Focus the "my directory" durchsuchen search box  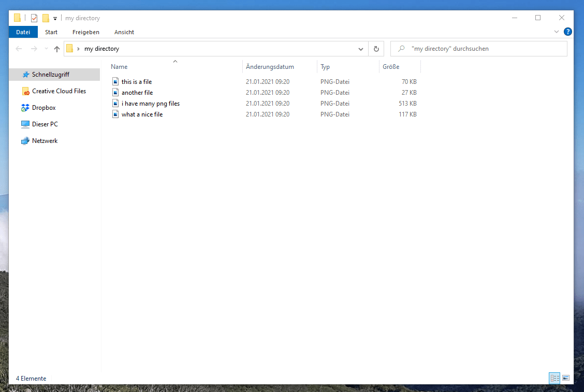pos(478,49)
